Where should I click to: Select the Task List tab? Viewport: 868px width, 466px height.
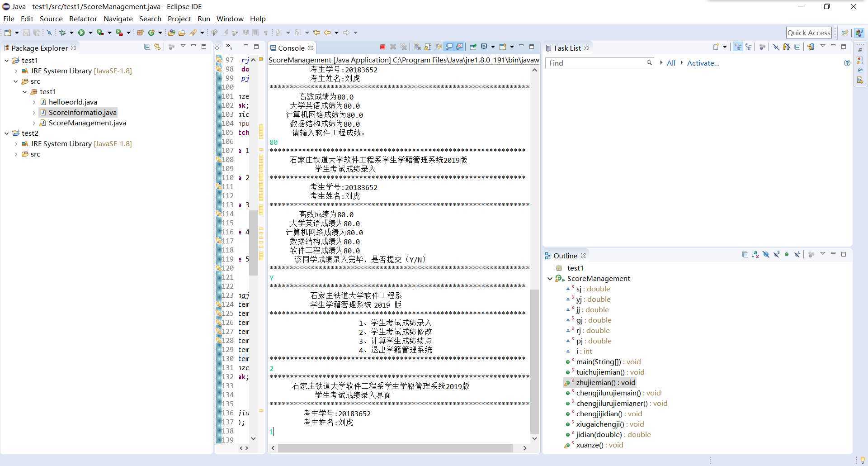click(x=567, y=48)
